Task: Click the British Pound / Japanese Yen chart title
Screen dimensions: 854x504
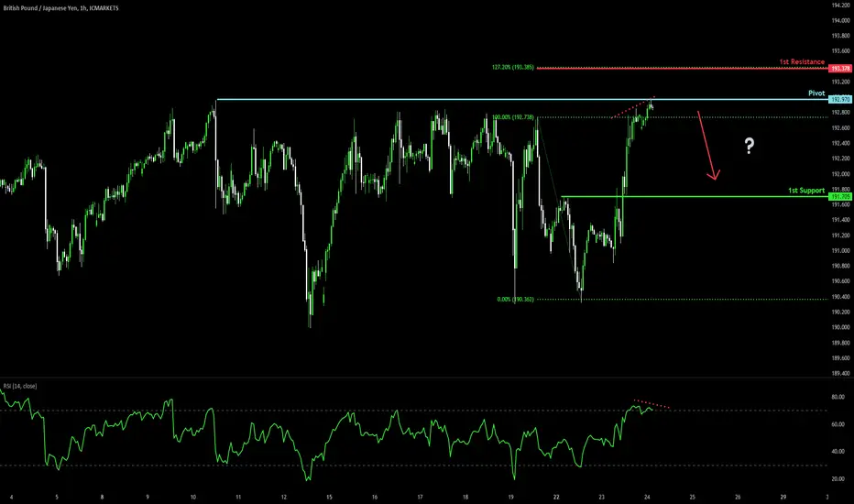Action: point(60,8)
